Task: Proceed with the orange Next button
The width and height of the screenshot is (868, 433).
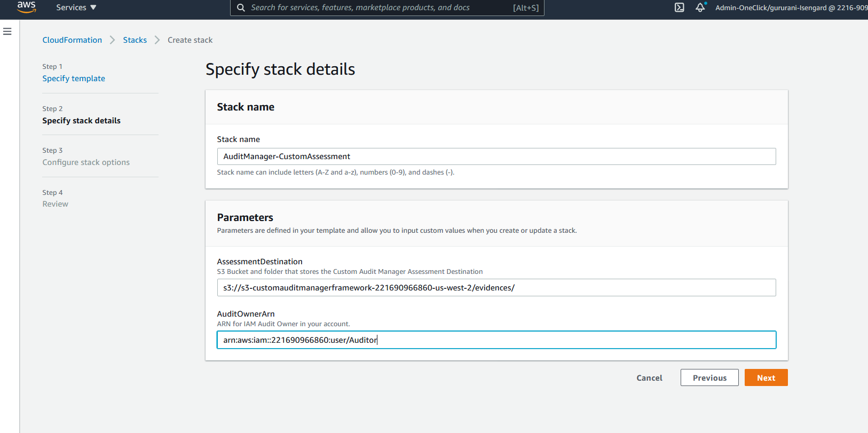Action: (766, 377)
